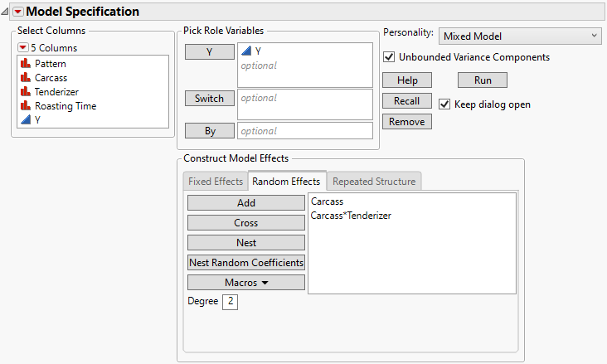607x364 pixels.
Task: Uncheck Keep dialog open
Action: point(444,104)
